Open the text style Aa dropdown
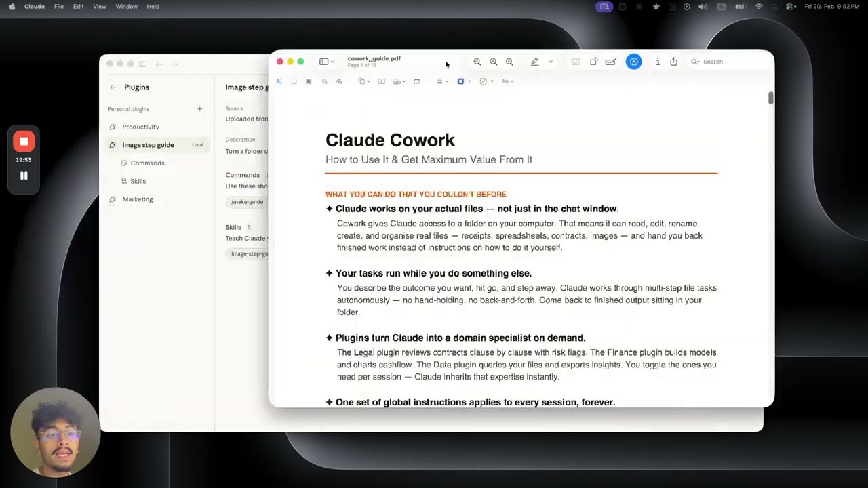The height and width of the screenshot is (488, 868). tap(507, 81)
